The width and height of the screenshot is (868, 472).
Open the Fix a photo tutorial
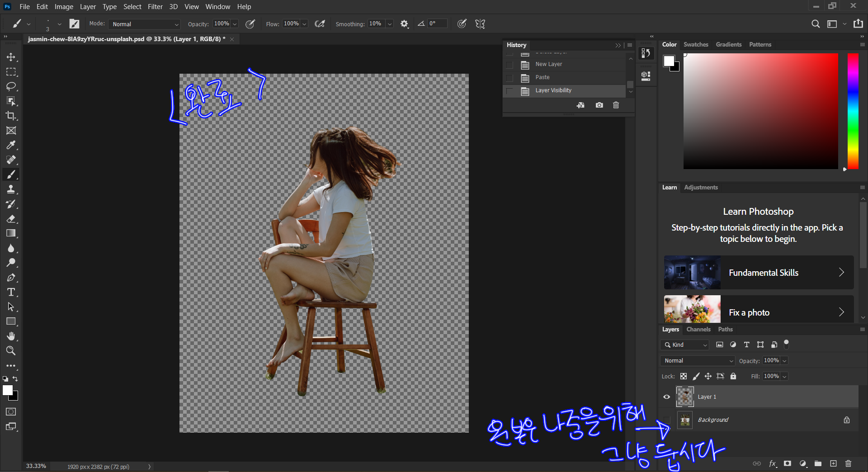click(759, 312)
